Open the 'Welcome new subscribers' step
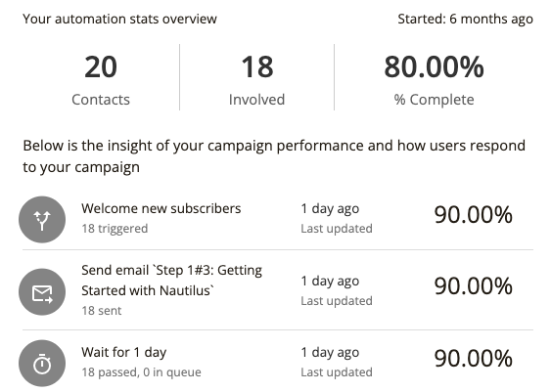Image resolution: width=551 pixels, height=392 pixels. tap(161, 208)
